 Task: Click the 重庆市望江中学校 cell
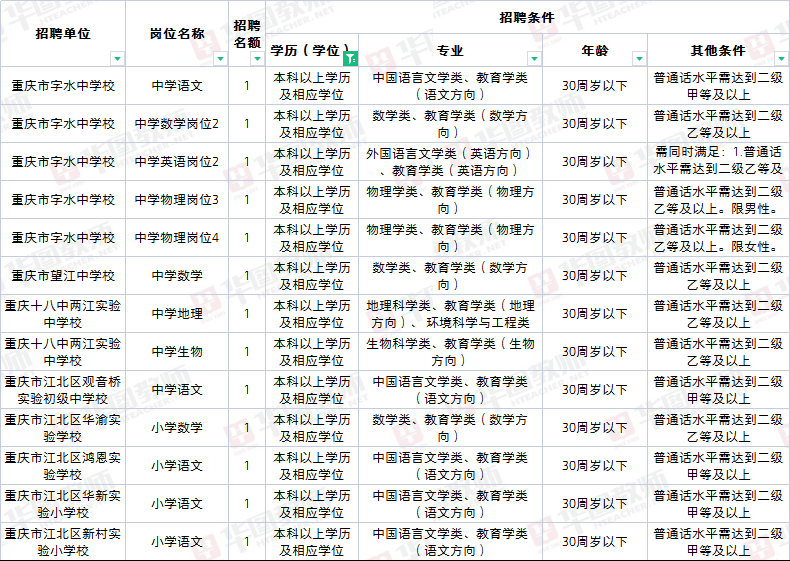tap(63, 276)
